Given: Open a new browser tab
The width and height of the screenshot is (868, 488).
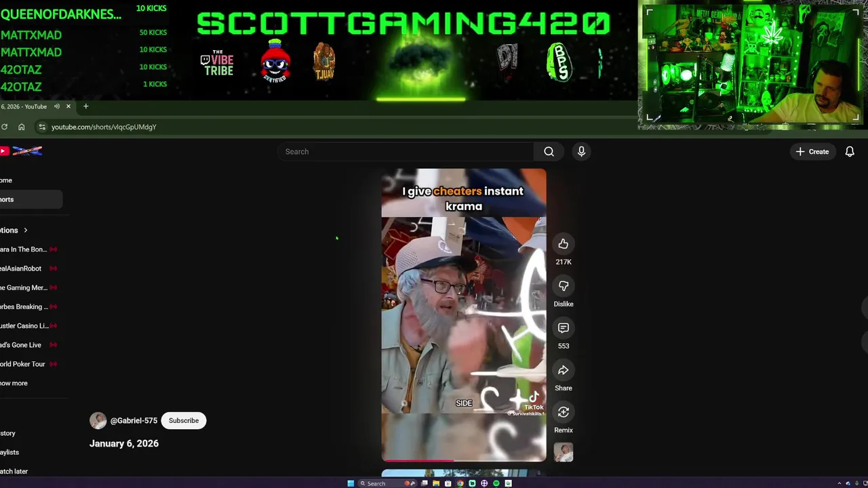Looking at the screenshot, I should pos(85,106).
